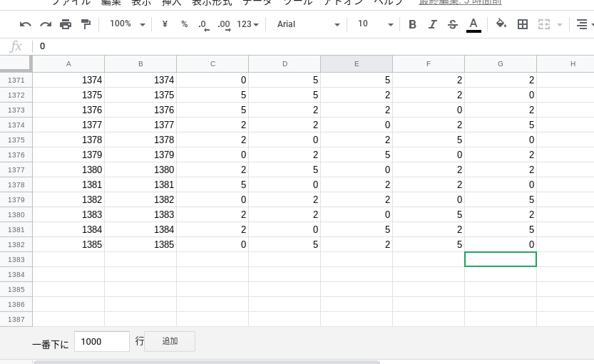594x364 pixels.
Task: Select column E header
Action: pyautogui.click(x=357, y=64)
